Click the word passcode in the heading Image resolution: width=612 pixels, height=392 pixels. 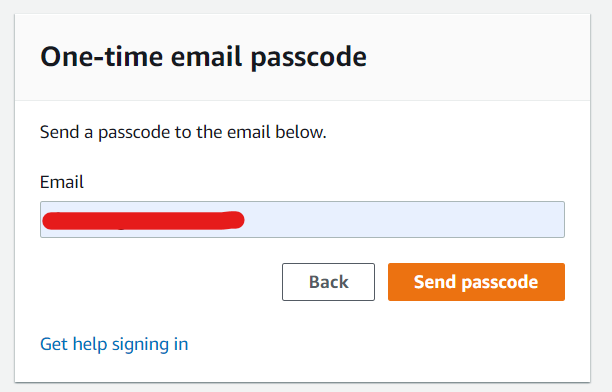point(308,58)
